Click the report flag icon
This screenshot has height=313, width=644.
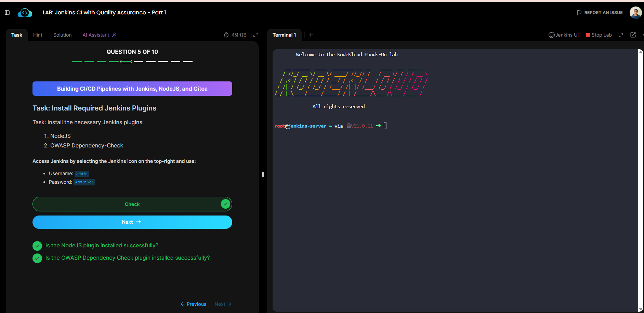[x=579, y=13]
